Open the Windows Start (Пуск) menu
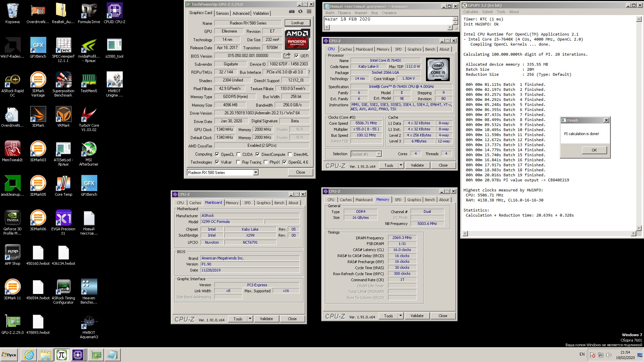 point(9,355)
